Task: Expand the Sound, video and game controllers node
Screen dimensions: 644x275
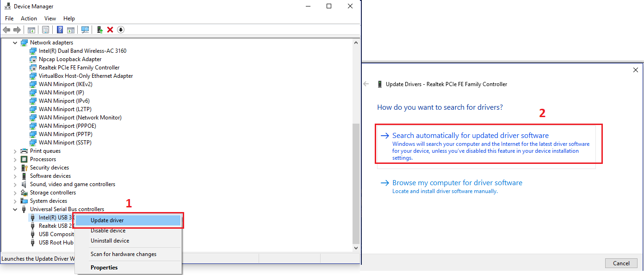Action: tap(15, 184)
